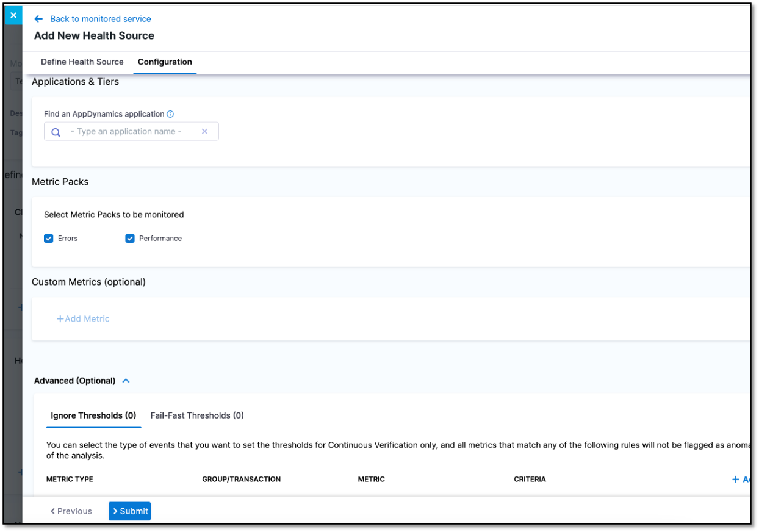Follow the Back to monitored service link

(x=99, y=19)
